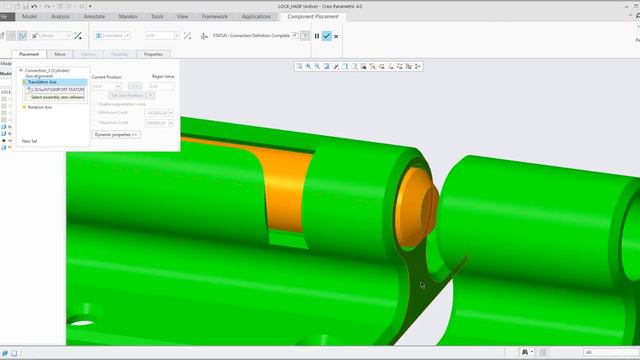Click Zoom In icon in graphics toolbar

(308, 66)
